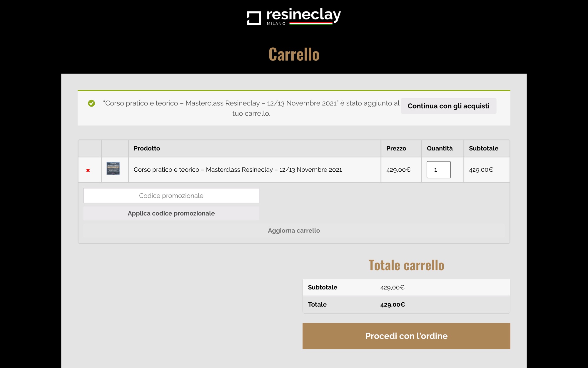
Task: Focus the quantity field showing 1
Action: coord(438,170)
